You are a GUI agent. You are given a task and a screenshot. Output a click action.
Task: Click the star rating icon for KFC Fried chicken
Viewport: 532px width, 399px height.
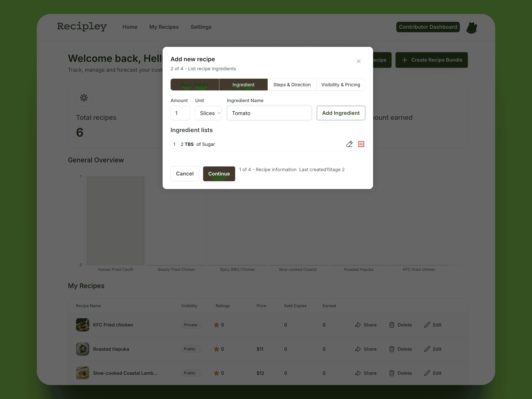[x=216, y=325]
